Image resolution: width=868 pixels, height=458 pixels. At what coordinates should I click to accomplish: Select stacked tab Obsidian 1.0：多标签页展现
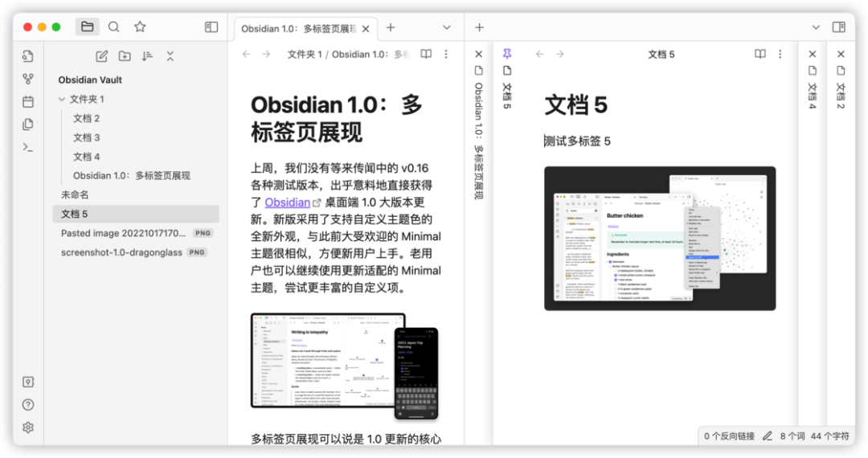pos(479,141)
